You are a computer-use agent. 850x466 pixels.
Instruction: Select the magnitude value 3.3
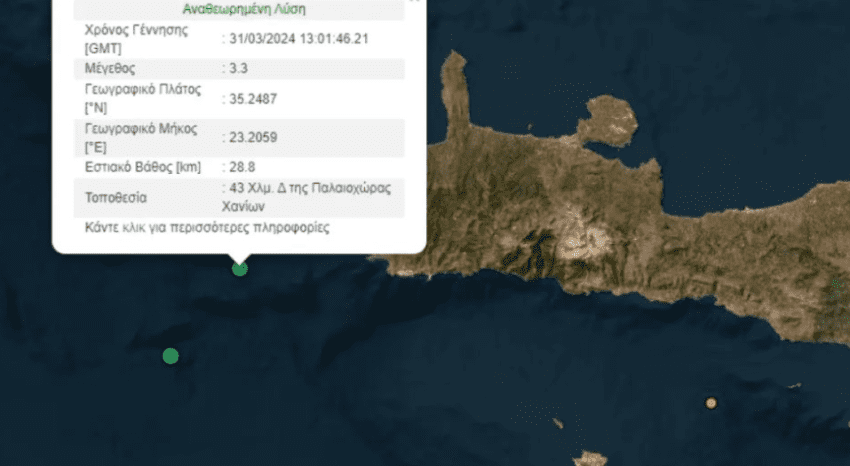point(236,69)
